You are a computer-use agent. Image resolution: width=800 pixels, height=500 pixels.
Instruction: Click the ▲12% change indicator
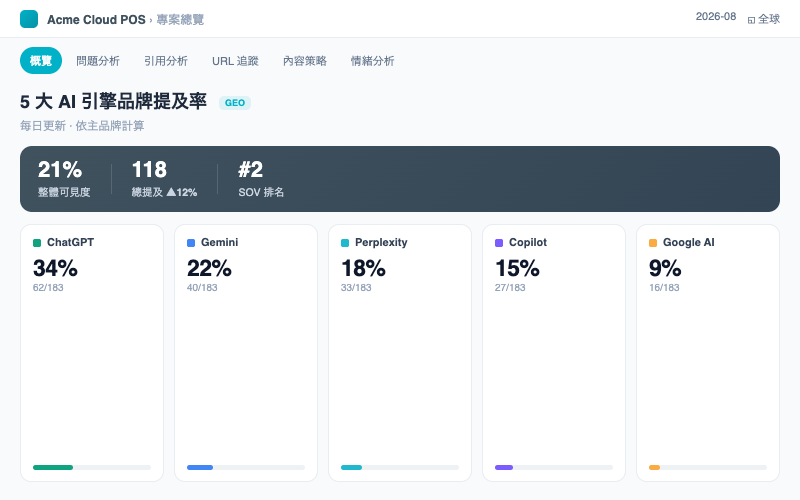(182, 192)
